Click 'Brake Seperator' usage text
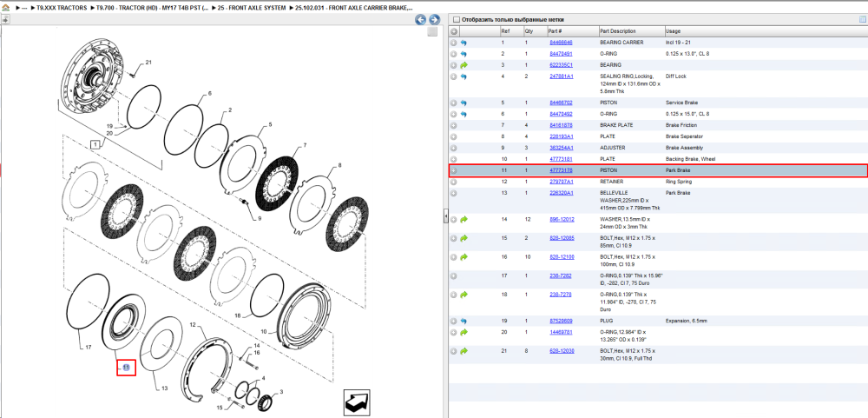 (x=684, y=136)
